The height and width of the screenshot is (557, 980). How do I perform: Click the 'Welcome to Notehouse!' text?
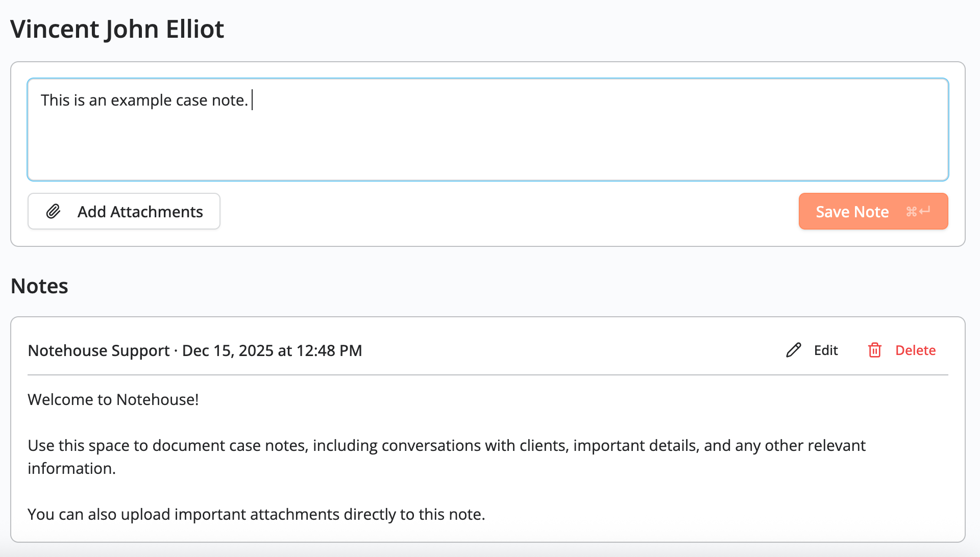pyautogui.click(x=113, y=399)
